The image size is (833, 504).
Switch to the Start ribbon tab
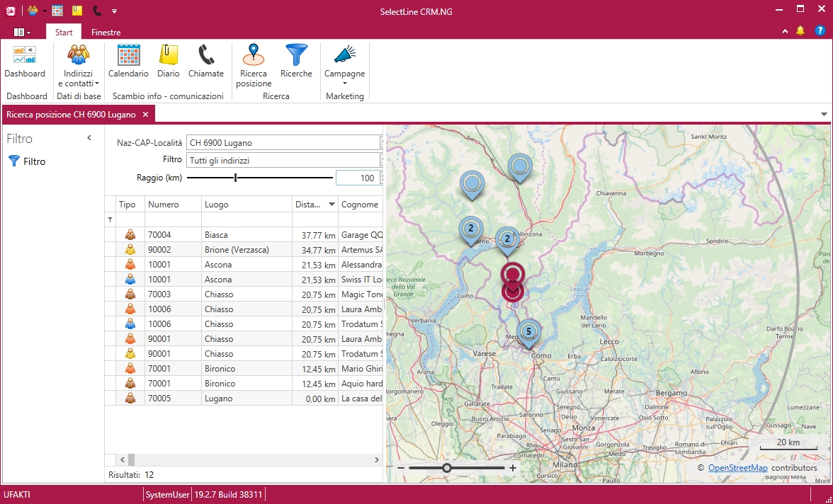click(64, 33)
